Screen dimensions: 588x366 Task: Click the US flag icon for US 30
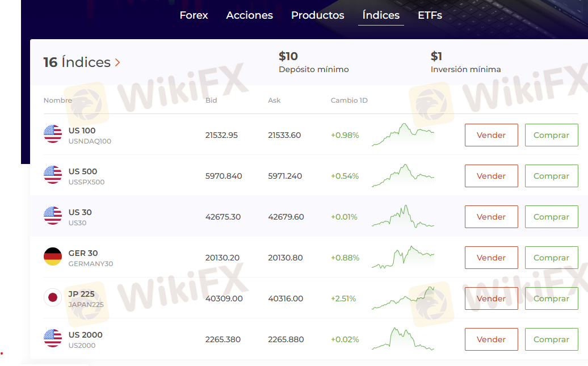pos(53,216)
